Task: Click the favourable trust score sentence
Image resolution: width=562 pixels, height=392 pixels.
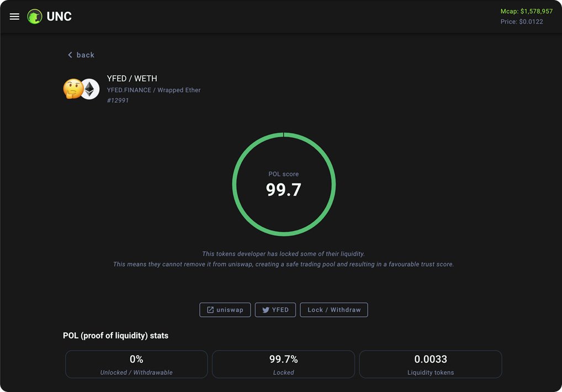Action: (284, 264)
